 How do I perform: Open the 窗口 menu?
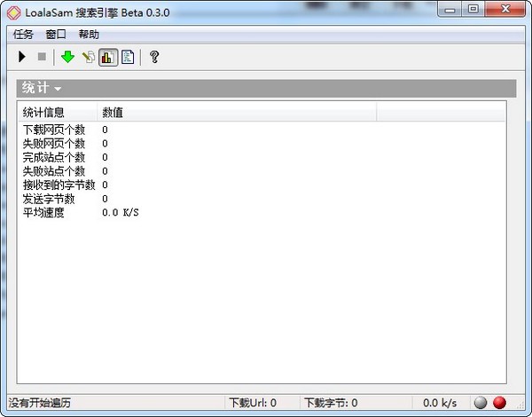tap(56, 35)
